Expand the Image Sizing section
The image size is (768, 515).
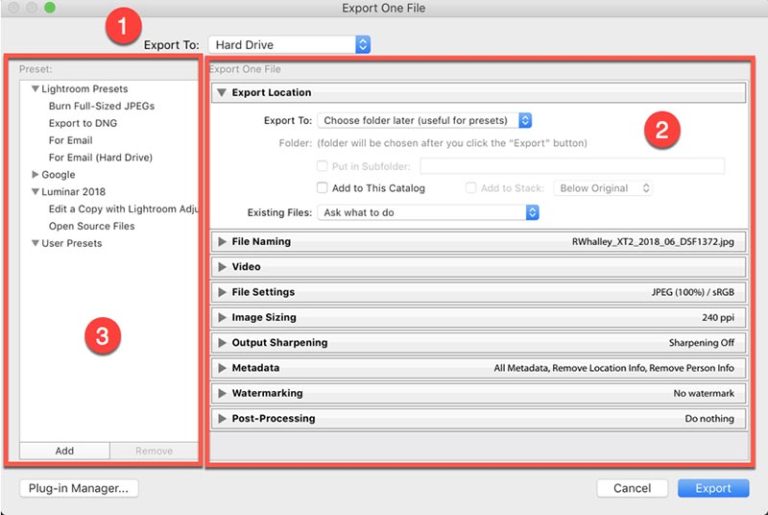point(222,318)
